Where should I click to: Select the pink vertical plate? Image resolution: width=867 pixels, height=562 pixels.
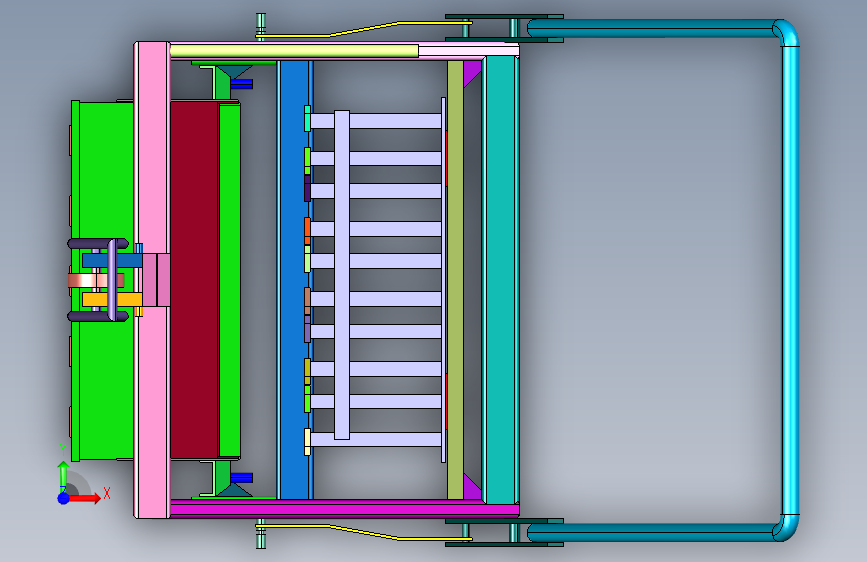coord(152,280)
